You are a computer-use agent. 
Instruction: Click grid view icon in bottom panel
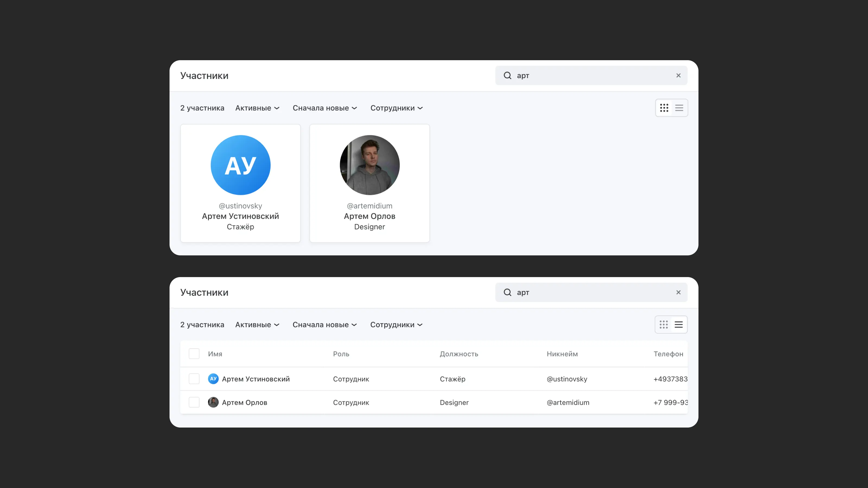pos(663,324)
